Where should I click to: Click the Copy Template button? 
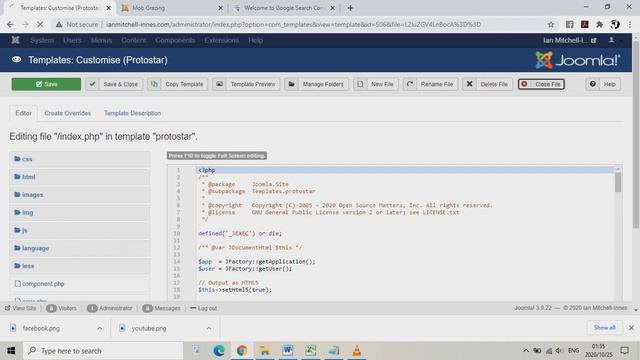coord(178,84)
